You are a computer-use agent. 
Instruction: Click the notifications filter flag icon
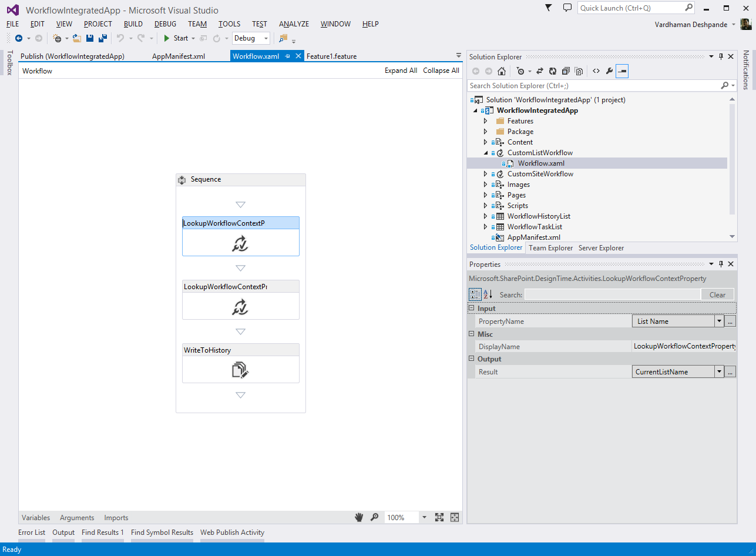point(549,8)
